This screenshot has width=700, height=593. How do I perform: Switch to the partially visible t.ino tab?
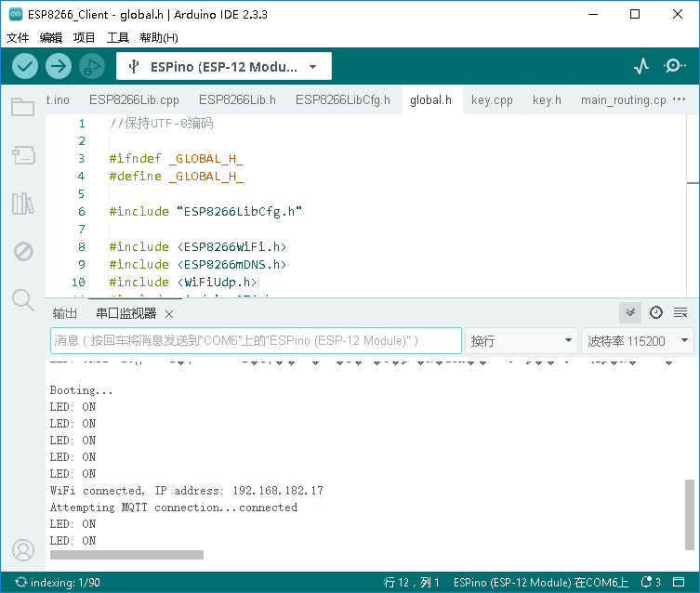[58, 100]
